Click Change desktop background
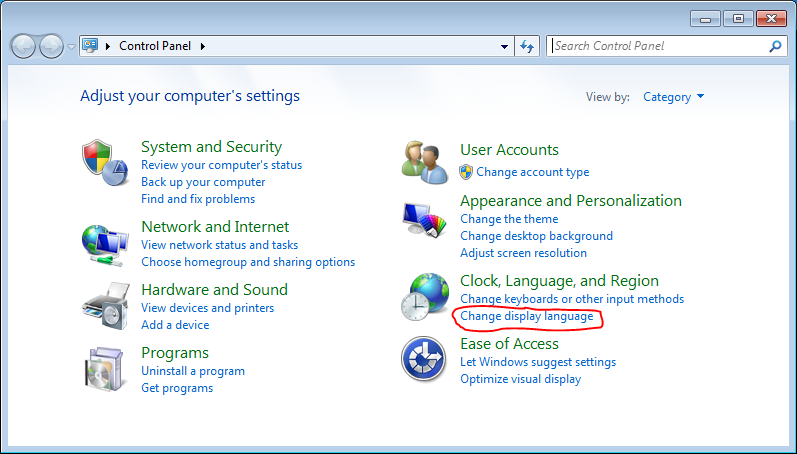The height and width of the screenshot is (454, 797). pos(536,235)
